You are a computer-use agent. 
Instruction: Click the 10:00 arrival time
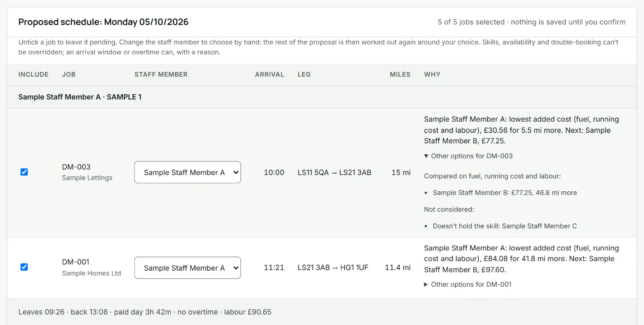274,172
